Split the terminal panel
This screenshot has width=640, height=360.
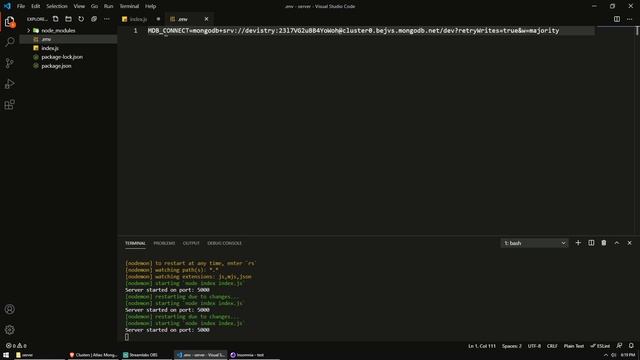[x=591, y=243]
